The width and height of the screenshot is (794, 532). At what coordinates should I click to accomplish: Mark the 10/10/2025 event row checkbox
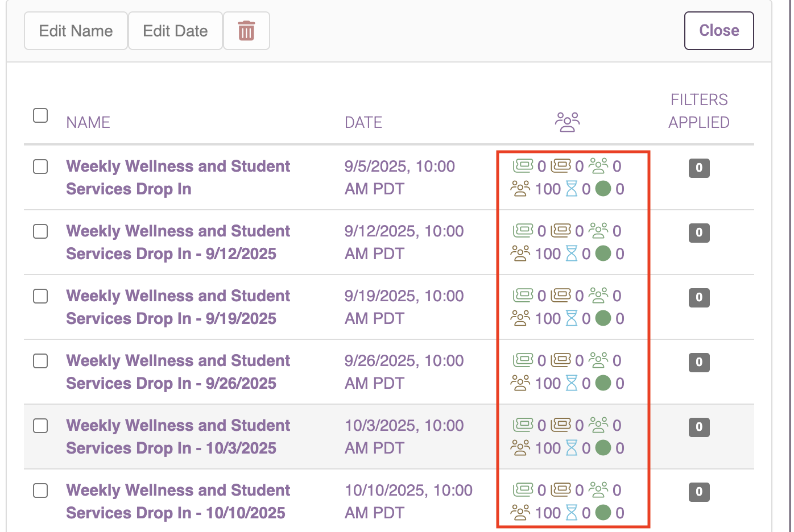[40, 491]
